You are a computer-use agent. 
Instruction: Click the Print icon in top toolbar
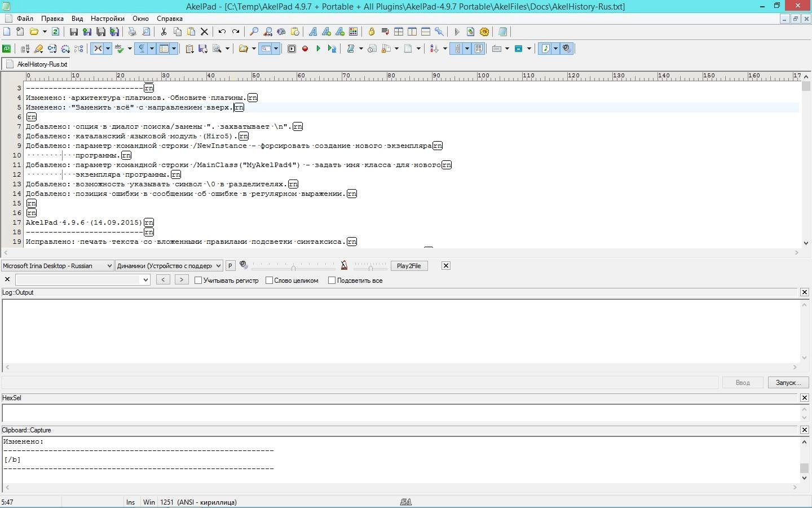132,32
